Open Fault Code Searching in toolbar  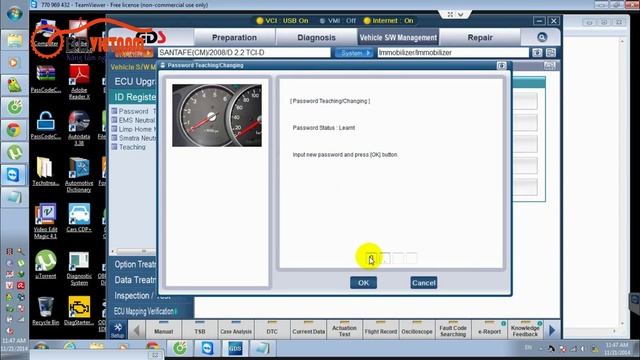(453, 330)
